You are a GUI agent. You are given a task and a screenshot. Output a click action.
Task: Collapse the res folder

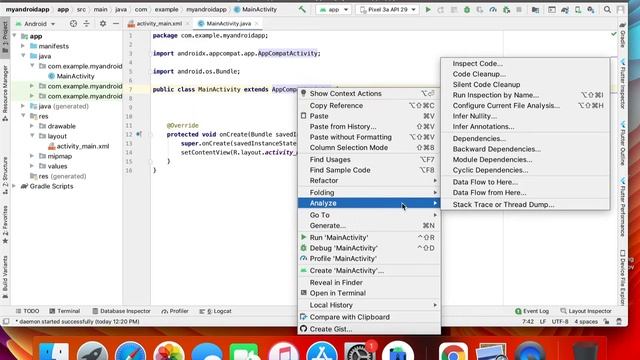23,116
